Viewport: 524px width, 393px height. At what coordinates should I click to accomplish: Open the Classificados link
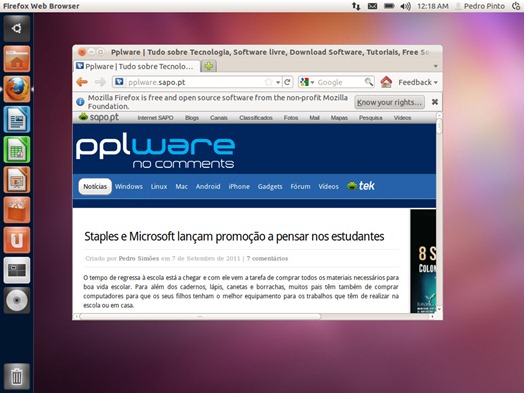pyautogui.click(x=256, y=118)
